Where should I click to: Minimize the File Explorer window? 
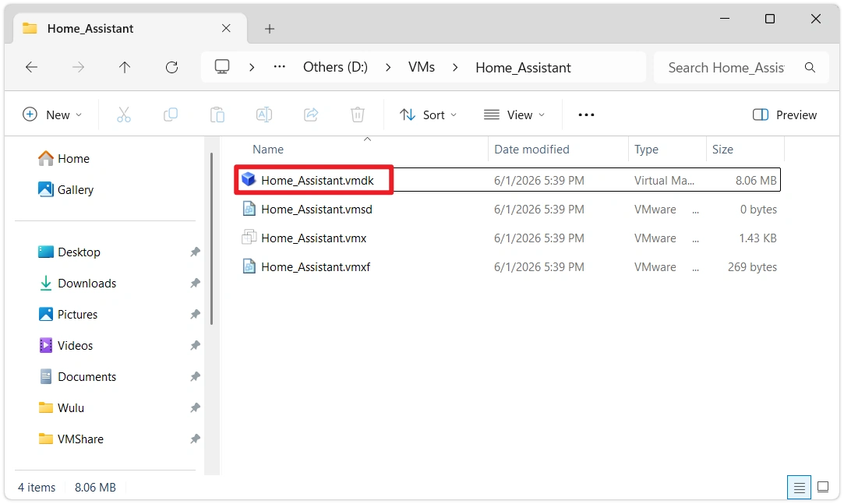pyautogui.click(x=725, y=19)
